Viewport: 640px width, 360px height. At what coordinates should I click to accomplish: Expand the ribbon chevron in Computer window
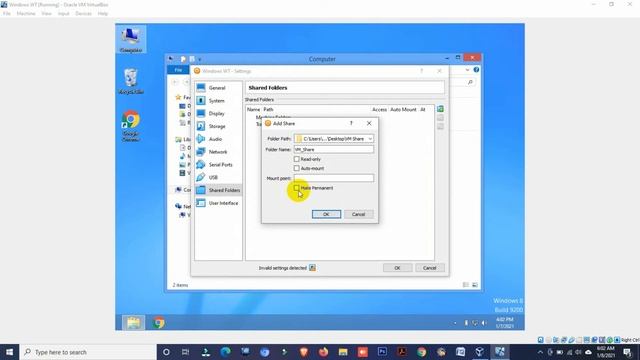[x=467, y=70]
